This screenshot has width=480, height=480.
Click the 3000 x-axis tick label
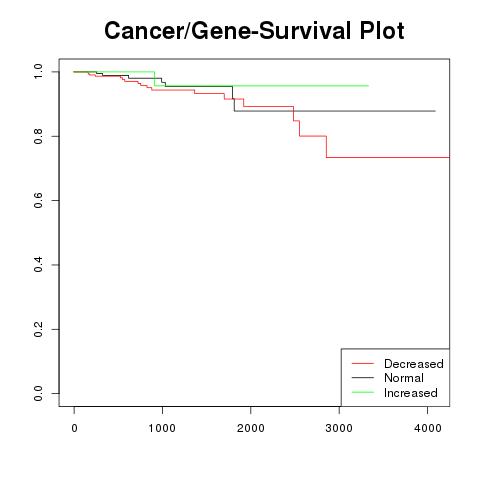pyautogui.click(x=339, y=428)
